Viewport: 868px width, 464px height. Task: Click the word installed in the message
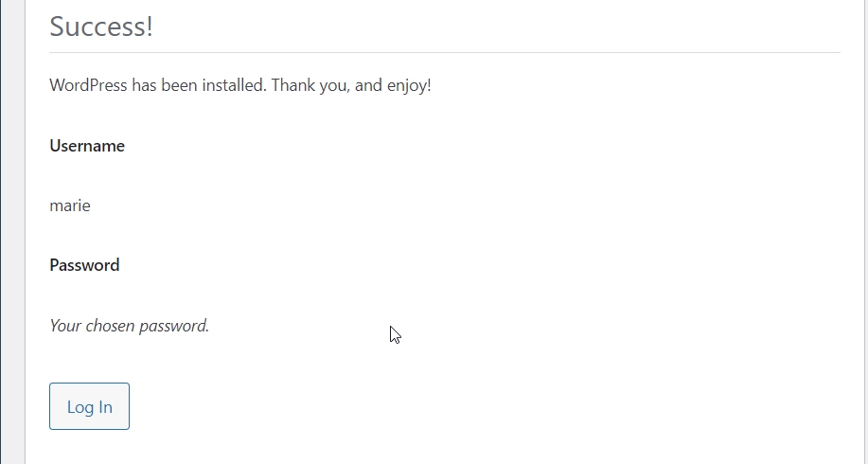coord(236,85)
